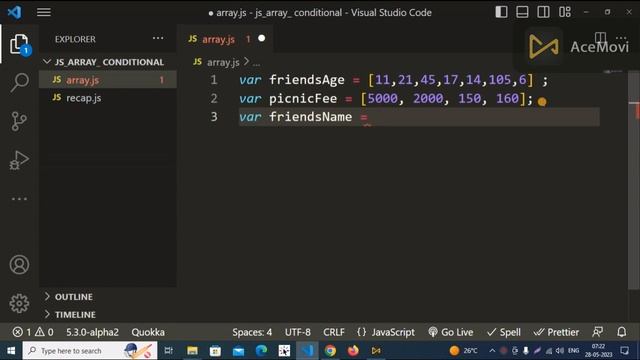Open Mail app from taskbar
Screen dimensions: 640x360
click(238, 351)
